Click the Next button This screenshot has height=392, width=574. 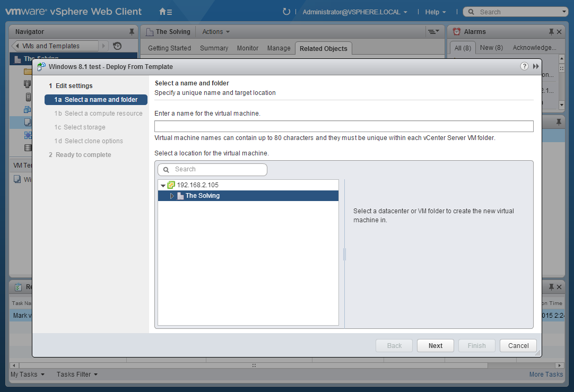click(435, 345)
